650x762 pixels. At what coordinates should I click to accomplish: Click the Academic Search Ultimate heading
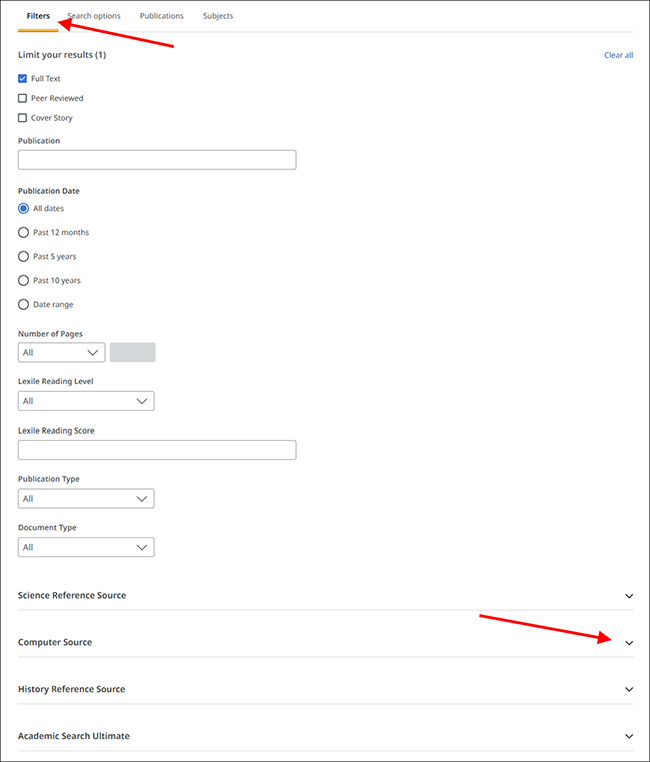point(74,736)
